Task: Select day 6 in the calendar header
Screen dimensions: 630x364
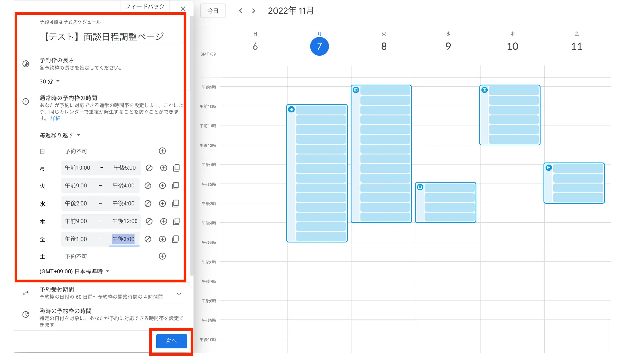Action: pos(255,46)
